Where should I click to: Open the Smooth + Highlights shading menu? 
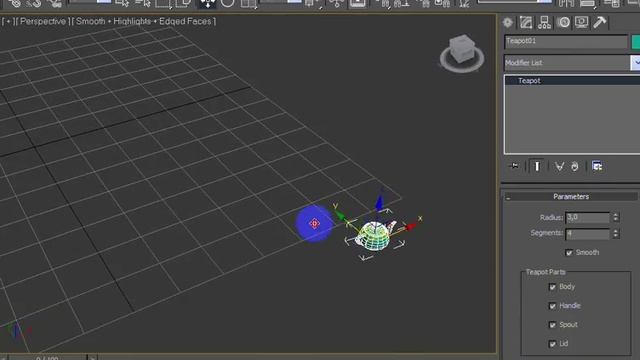click(x=144, y=21)
